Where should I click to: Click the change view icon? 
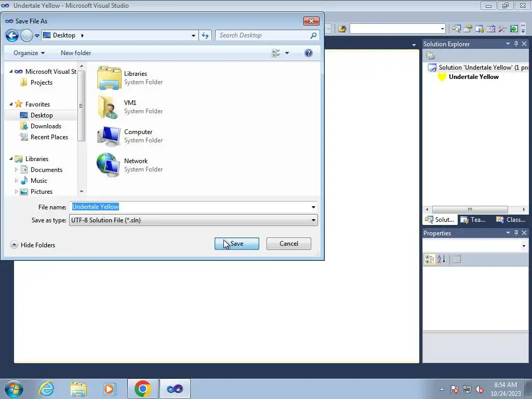tap(276, 53)
